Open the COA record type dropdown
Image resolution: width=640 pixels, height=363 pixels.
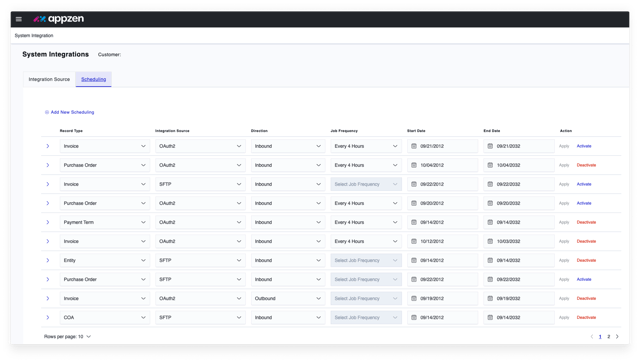pos(104,318)
